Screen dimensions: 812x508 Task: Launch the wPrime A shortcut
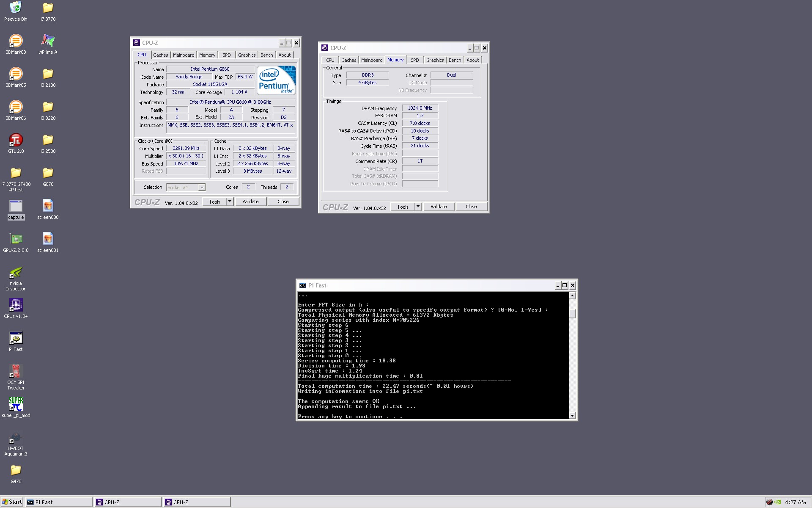(48, 44)
